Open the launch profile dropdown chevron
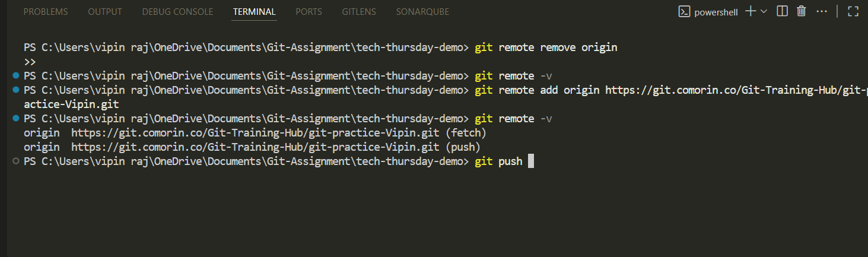 764,11
